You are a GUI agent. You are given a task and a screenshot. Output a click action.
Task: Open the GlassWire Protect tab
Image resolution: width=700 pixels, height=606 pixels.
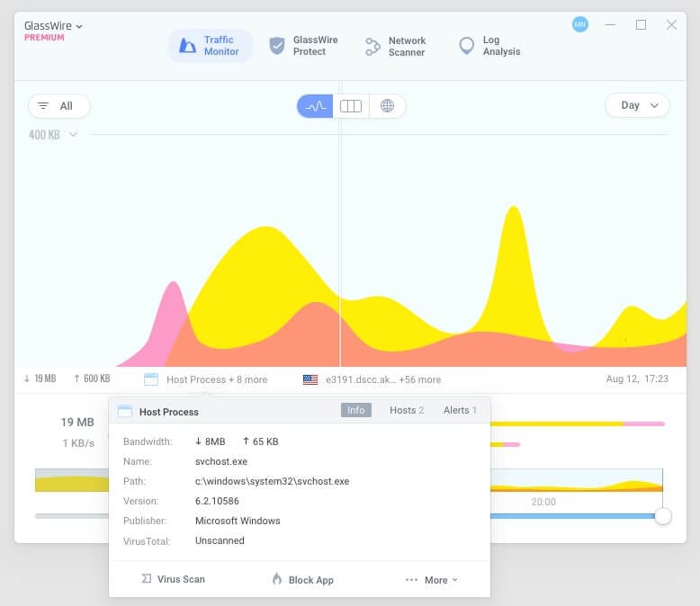(x=303, y=46)
